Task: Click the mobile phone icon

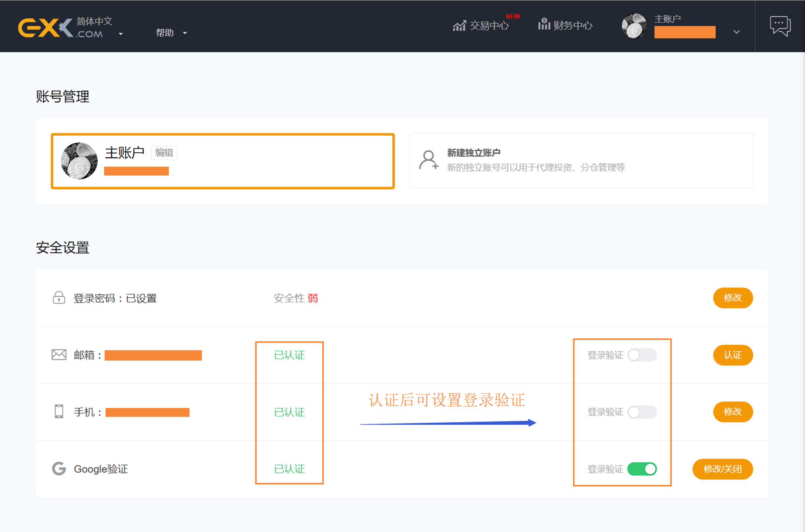Action: (x=59, y=411)
